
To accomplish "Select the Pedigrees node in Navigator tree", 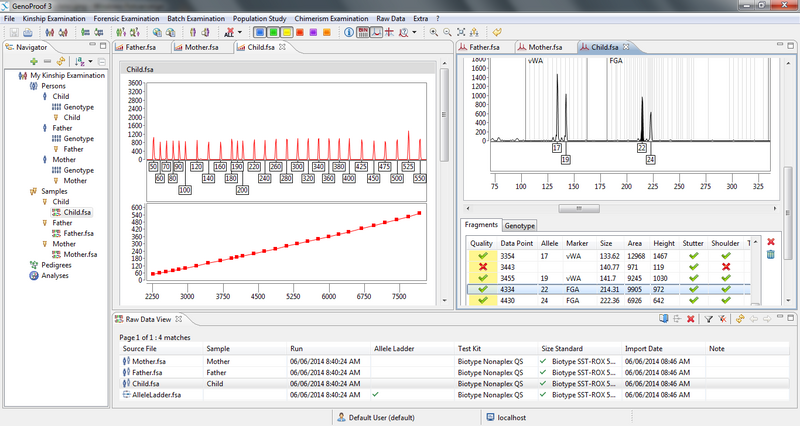I will [56, 265].
